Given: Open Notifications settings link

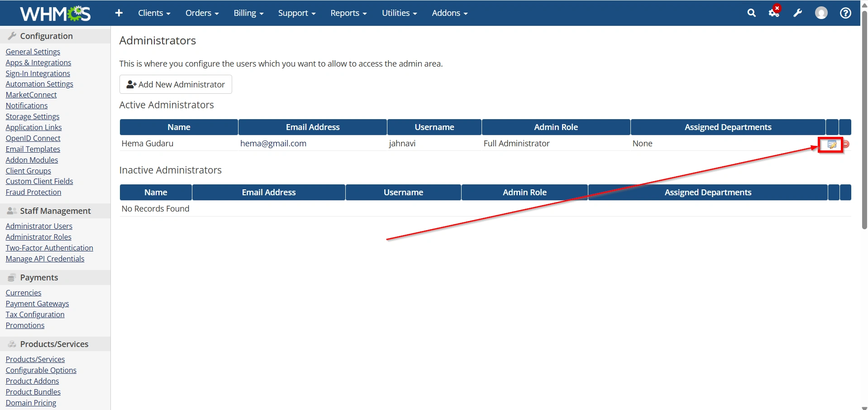Looking at the screenshot, I should (x=26, y=106).
